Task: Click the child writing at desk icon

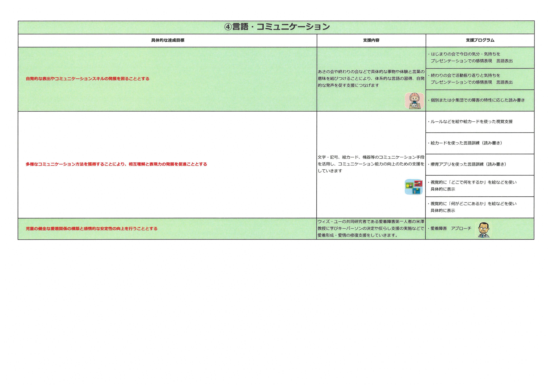Action: point(415,101)
